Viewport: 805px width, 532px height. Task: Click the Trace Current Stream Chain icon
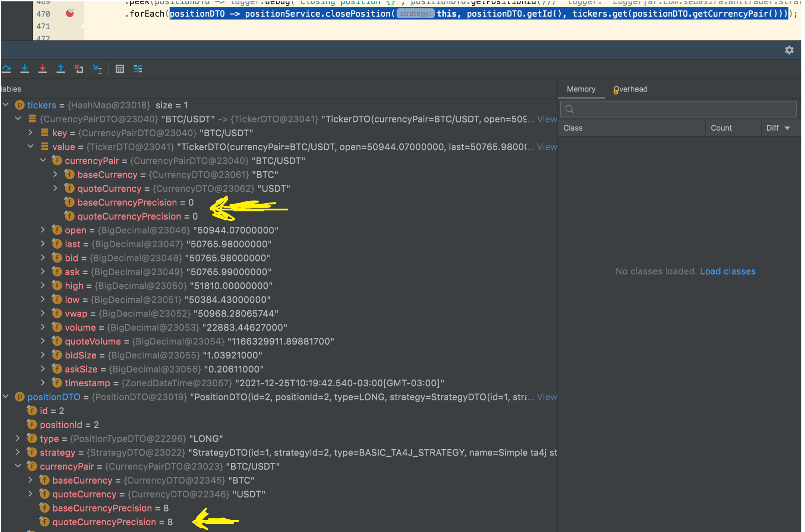coord(138,69)
